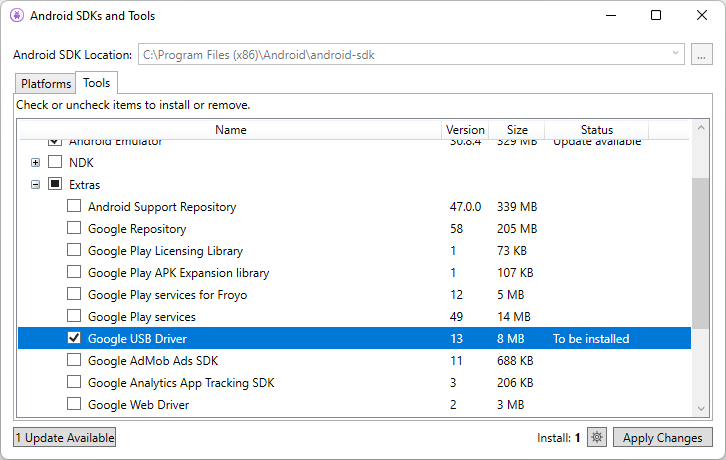Check the Android Support Repository checkbox
726x460 pixels.
point(74,207)
